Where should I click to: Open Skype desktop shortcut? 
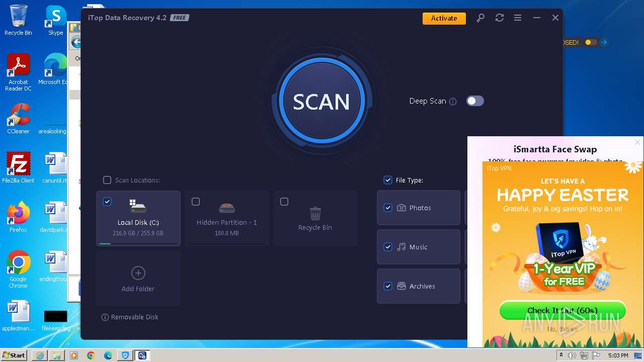(55, 20)
